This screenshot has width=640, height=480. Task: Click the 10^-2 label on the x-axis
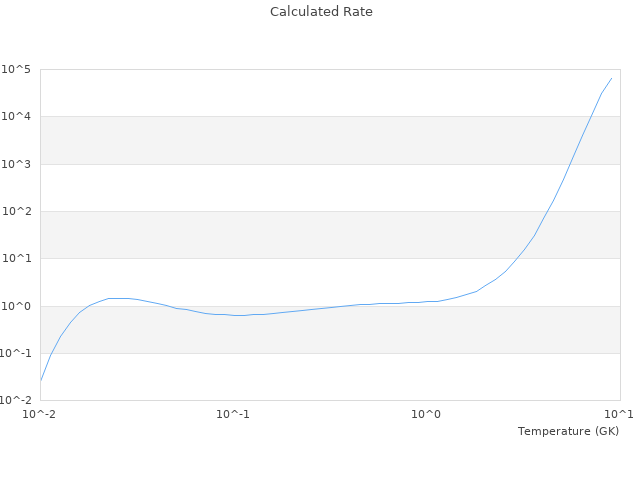tap(40, 414)
